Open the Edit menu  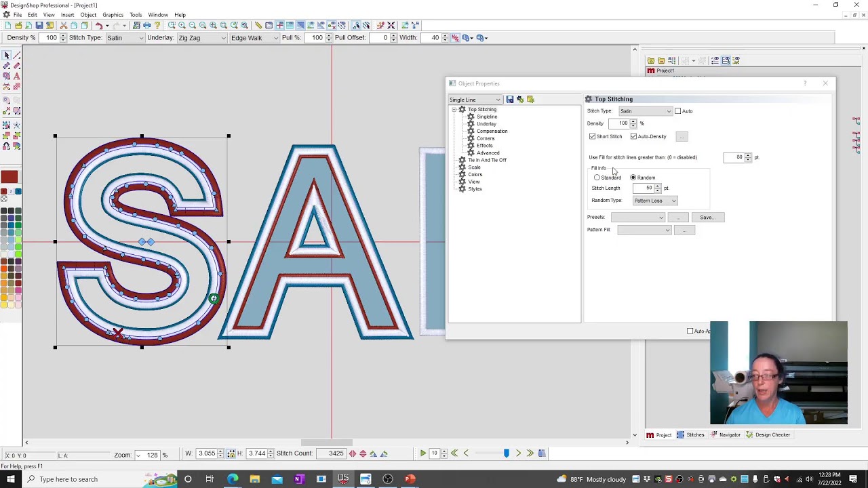[33, 15]
